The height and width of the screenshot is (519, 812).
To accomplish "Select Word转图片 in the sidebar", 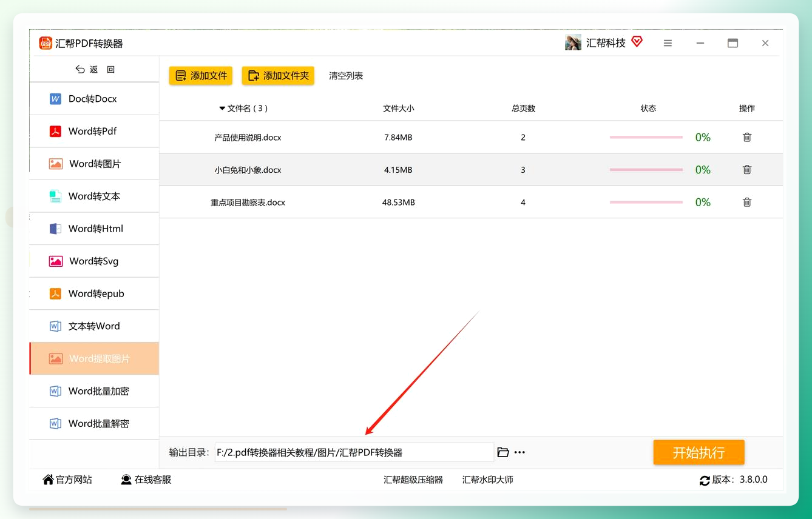I will pos(94,164).
